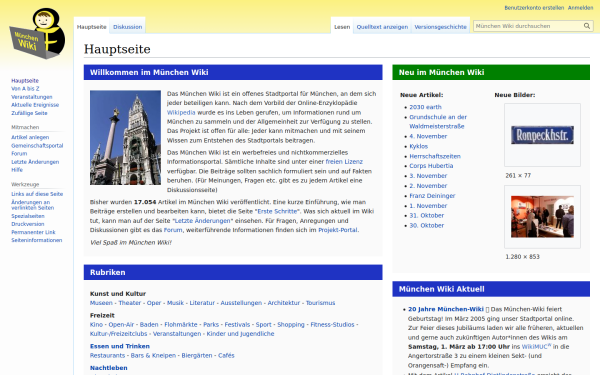The image size is (600, 375).
Task: Open the Quelltext anzeigen tab
Action: tap(382, 27)
